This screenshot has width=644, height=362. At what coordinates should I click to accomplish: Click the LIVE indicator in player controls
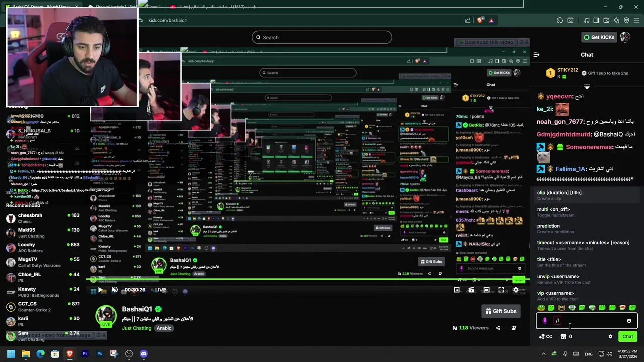(x=160, y=290)
